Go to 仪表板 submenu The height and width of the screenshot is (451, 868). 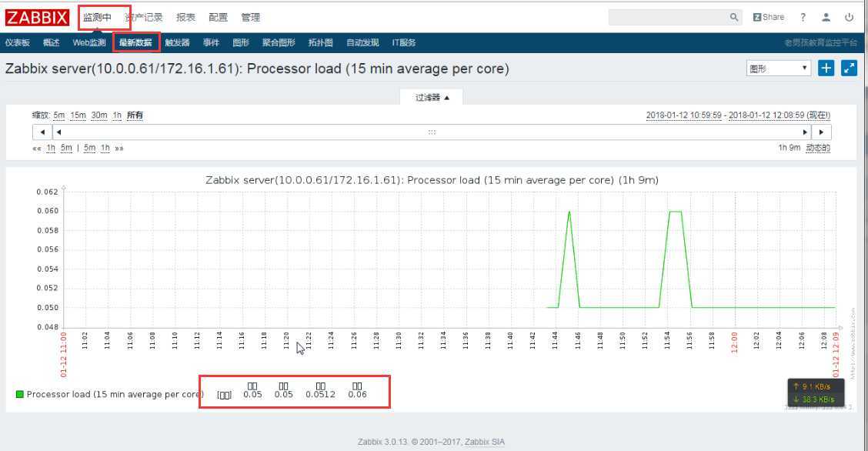point(18,42)
